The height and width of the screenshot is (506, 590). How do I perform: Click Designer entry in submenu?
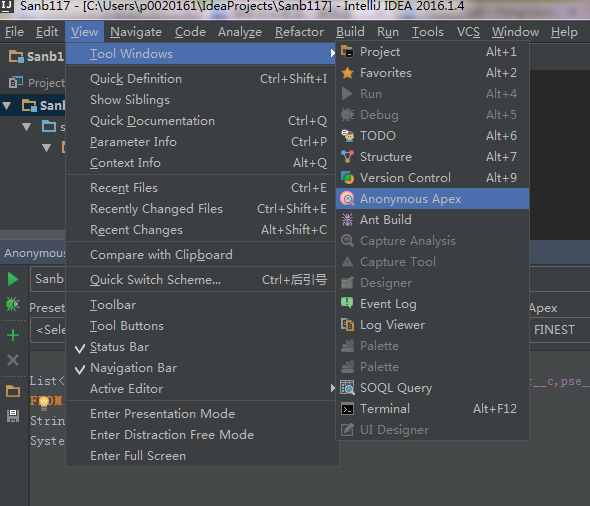[432, 283]
